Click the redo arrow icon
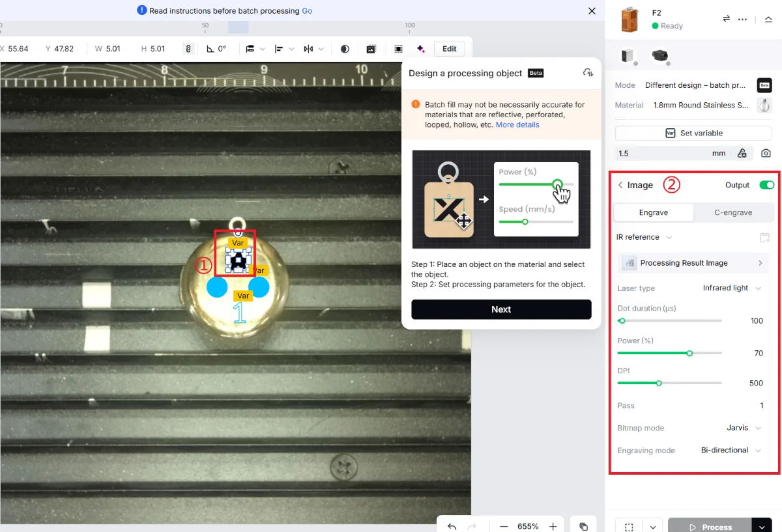This screenshot has width=782, height=532. (x=472, y=526)
